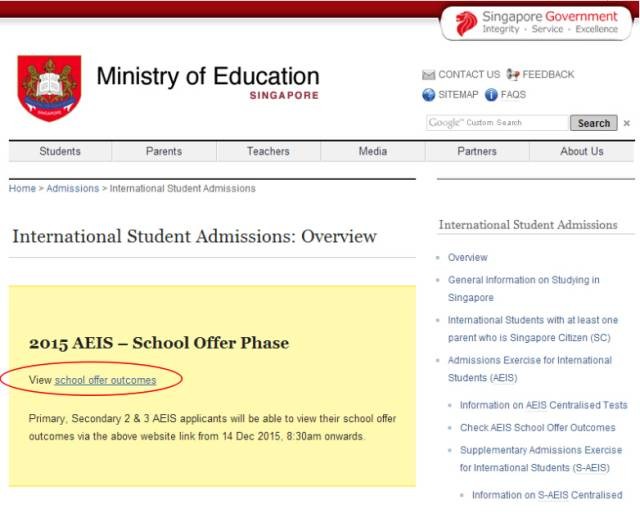The image size is (640, 513).
Task: Click the Singapore Government lion logo
Action: tap(466, 23)
